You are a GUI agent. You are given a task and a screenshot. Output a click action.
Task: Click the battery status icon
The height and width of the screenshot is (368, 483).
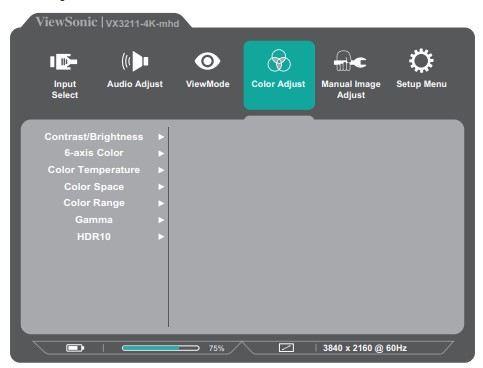pyautogui.click(x=75, y=348)
